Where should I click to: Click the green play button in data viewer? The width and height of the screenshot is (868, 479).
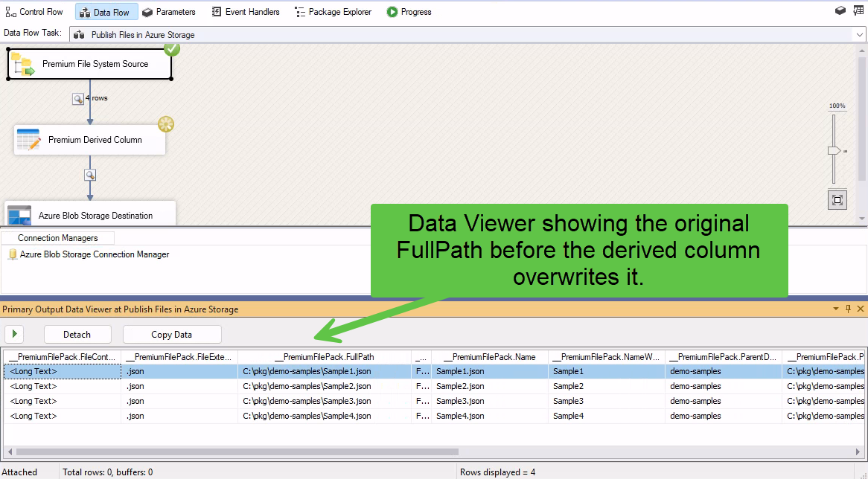(x=15, y=334)
